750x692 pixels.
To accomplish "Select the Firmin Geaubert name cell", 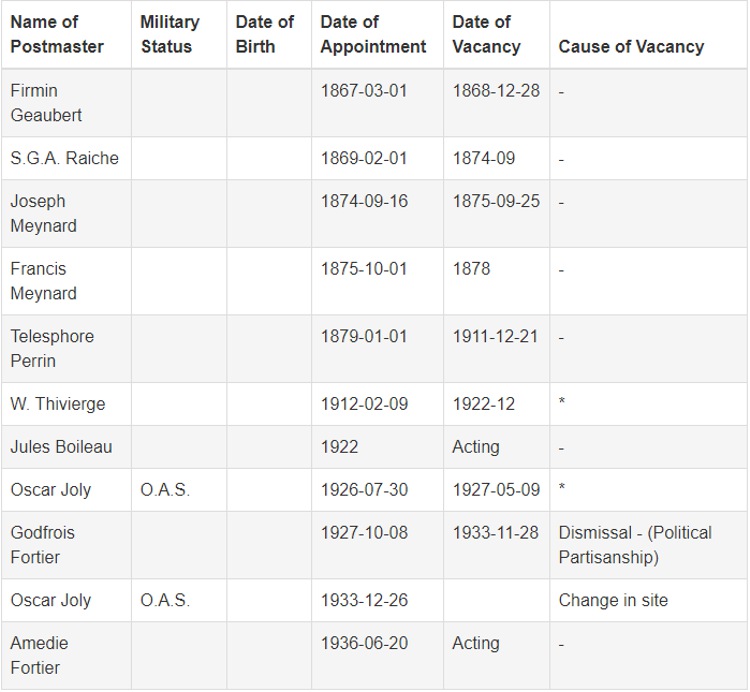I will click(x=46, y=103).
